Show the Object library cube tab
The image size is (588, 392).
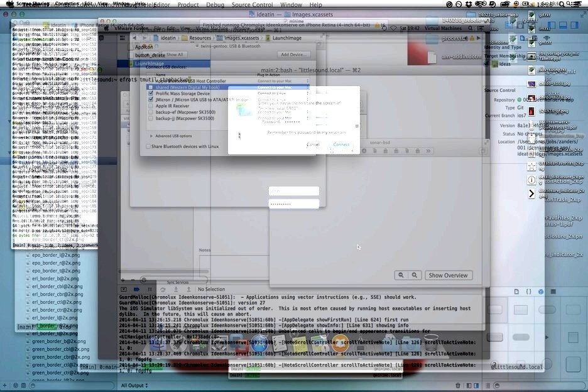tap(541, 291)
